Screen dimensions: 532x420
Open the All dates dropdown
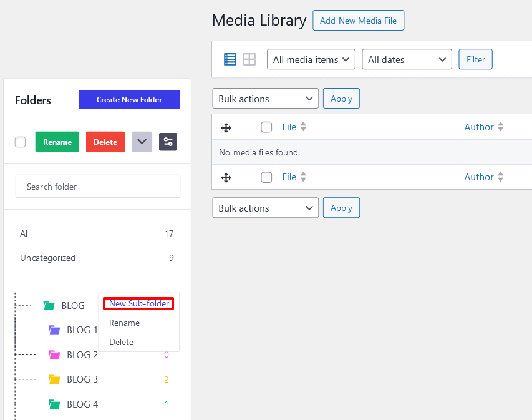coord(407,59)
